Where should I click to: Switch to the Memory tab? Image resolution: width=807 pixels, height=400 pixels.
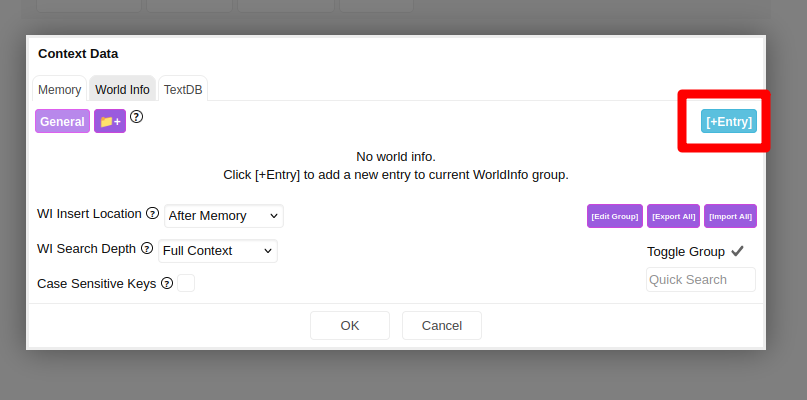tap(59, 90)
